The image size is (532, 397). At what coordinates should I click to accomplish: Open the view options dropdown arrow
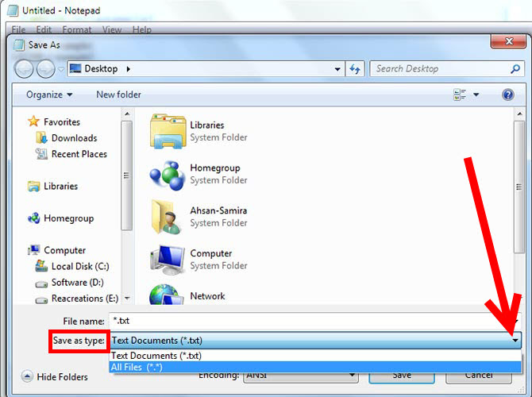point(476,94)
